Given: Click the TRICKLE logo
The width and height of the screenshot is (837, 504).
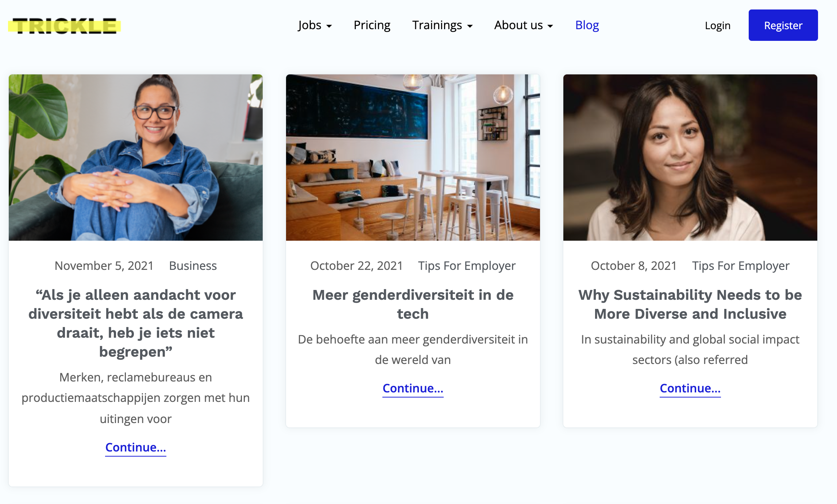Looking at the screenshot, I should click(x=65, y=26).
